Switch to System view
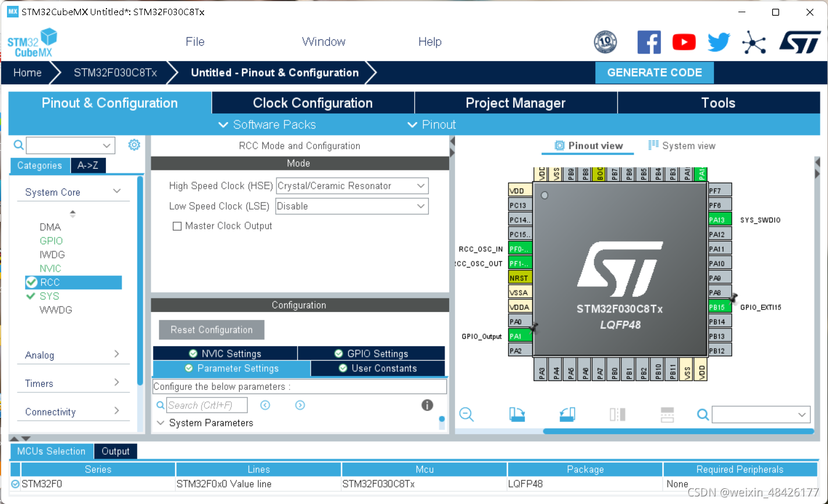 682,145
